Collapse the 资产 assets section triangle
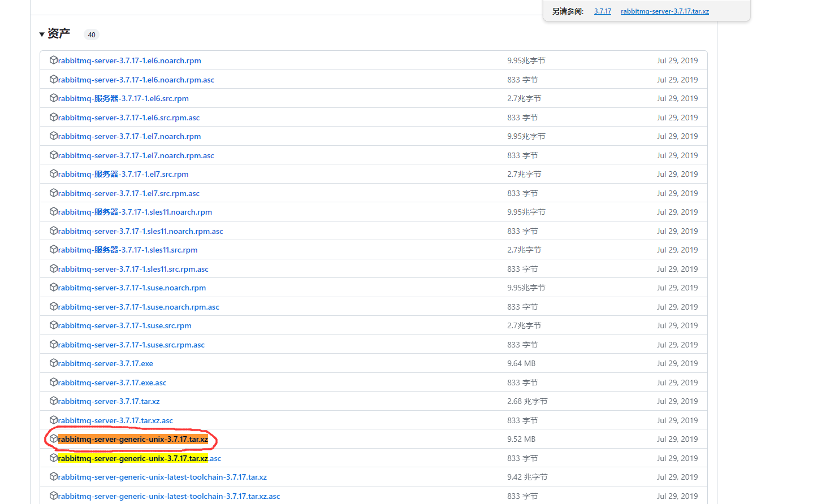Image resolution: width=813 pixels, height=504 pixels. point(42,34)
